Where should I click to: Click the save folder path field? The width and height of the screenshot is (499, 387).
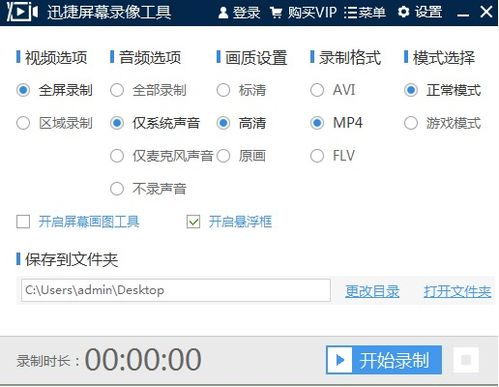(176, 290)
